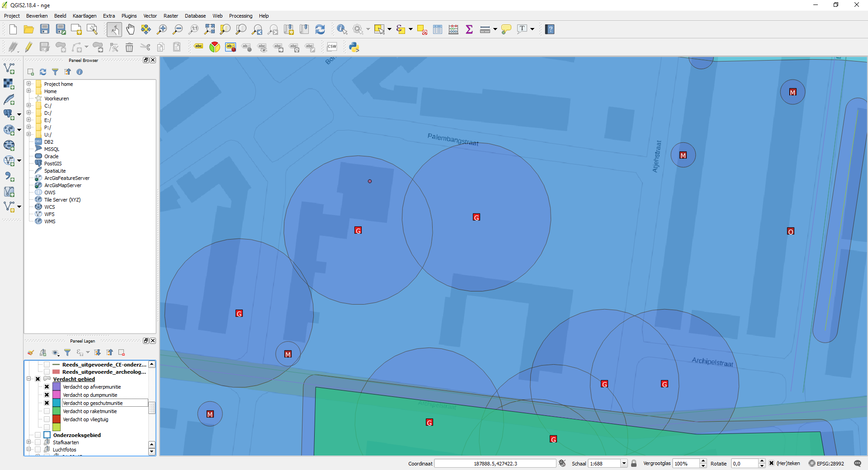The height and width of the screenshot is (470, 868).
Task: Expand the C:/ drive node
Action: coord(29,105)
